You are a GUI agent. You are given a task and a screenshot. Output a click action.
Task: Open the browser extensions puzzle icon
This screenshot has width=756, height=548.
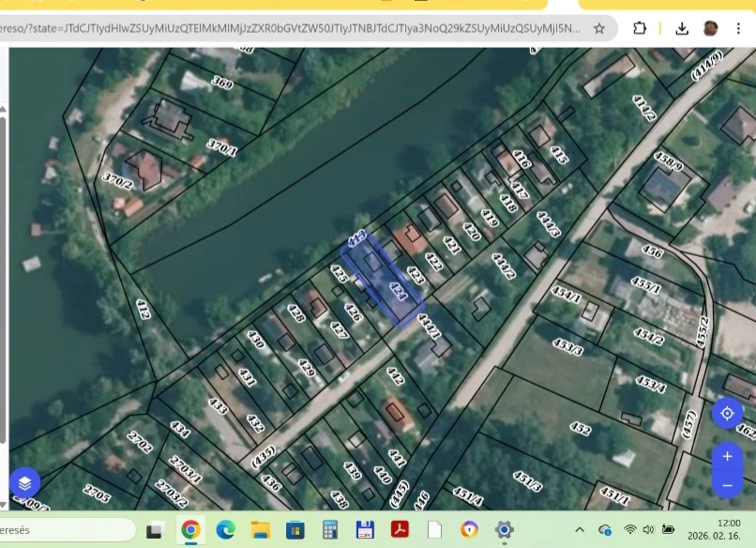coord(640,28)
